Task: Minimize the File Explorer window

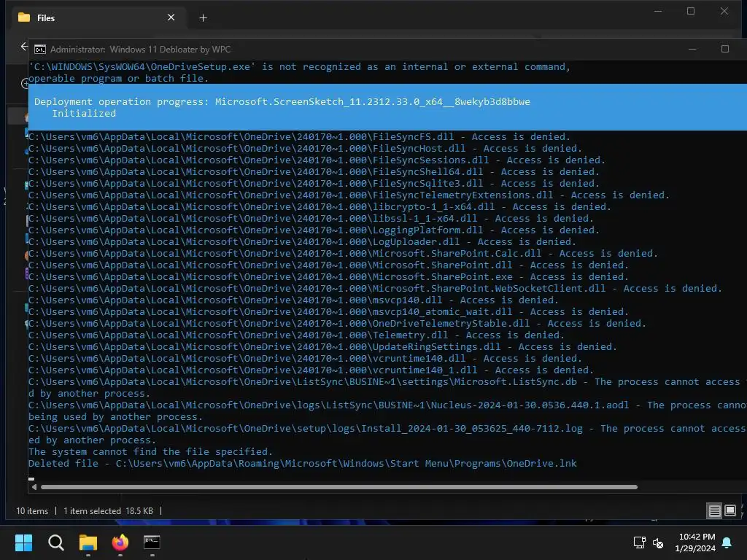Action: (658, 11)
